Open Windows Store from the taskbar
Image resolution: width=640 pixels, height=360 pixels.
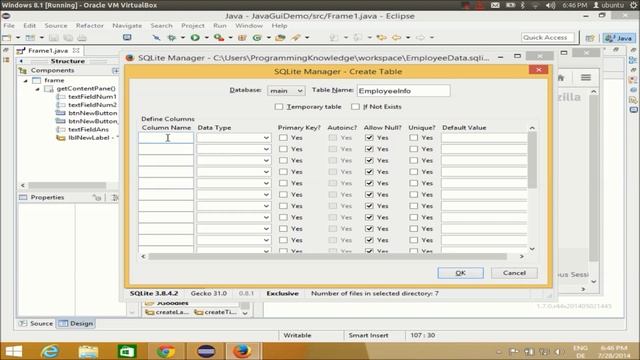[127, 351]
